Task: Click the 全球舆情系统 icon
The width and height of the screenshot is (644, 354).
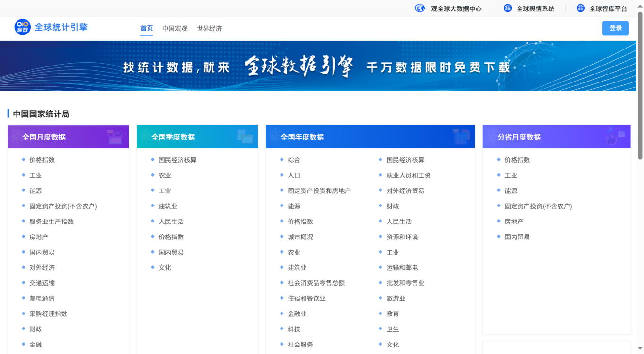Action: [x=508, y=8]
